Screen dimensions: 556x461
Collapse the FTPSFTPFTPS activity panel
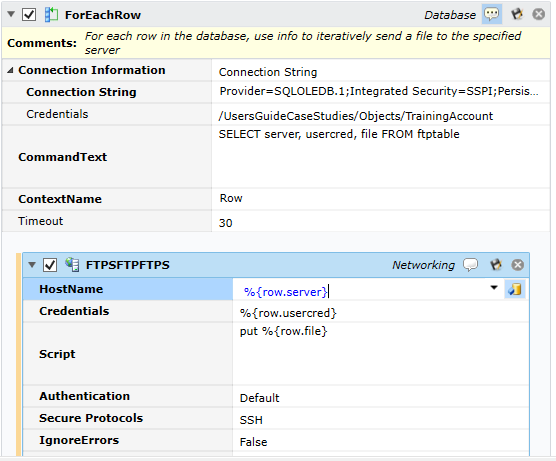coord(32,265)
